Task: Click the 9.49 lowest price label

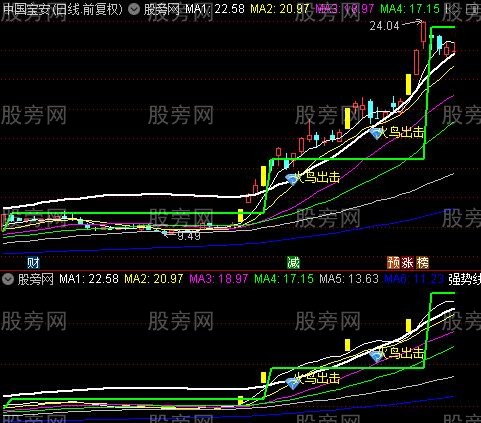Action: click(189, 236)
